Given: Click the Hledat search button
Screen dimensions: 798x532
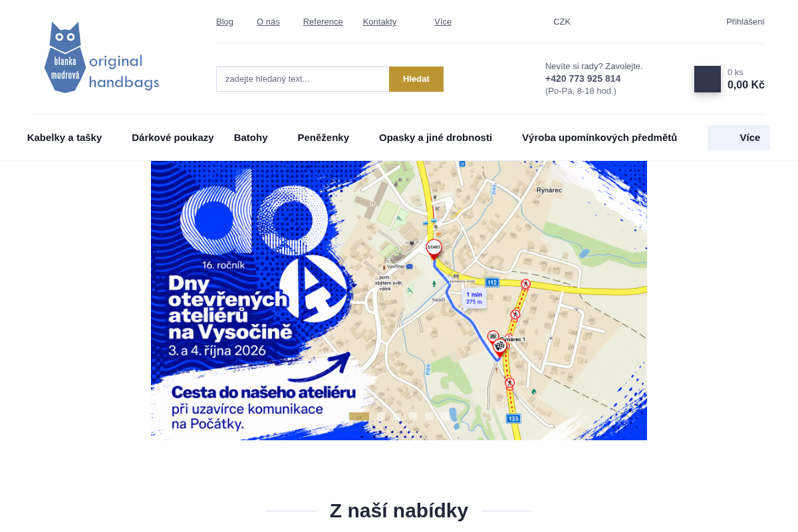Looking at the screenshot, I should tap(416, 79).
